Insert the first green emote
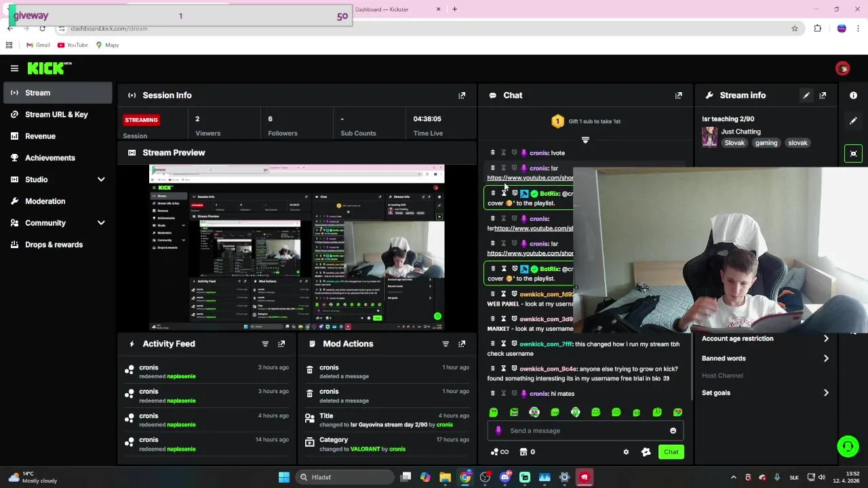The width and height of the screenshot is (868, 488). [x=494, y=412]
